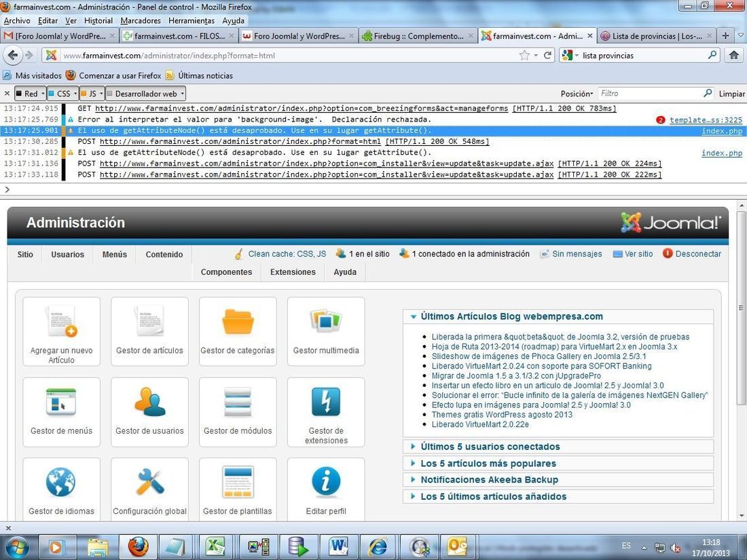Open the Posición dropdown in console
The image size is (747, 560).
pyautogui.click(x=577, y=94)
